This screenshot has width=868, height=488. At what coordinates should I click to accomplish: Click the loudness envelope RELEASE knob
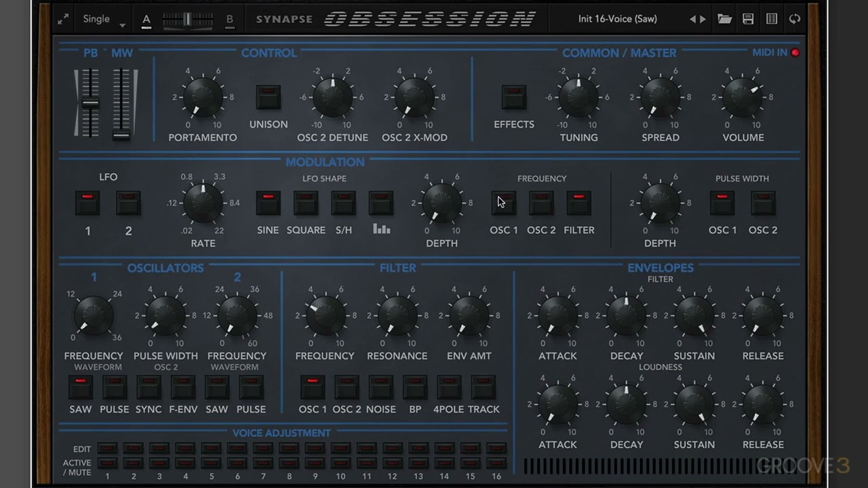pyautogui.click(x=763, y=404)
